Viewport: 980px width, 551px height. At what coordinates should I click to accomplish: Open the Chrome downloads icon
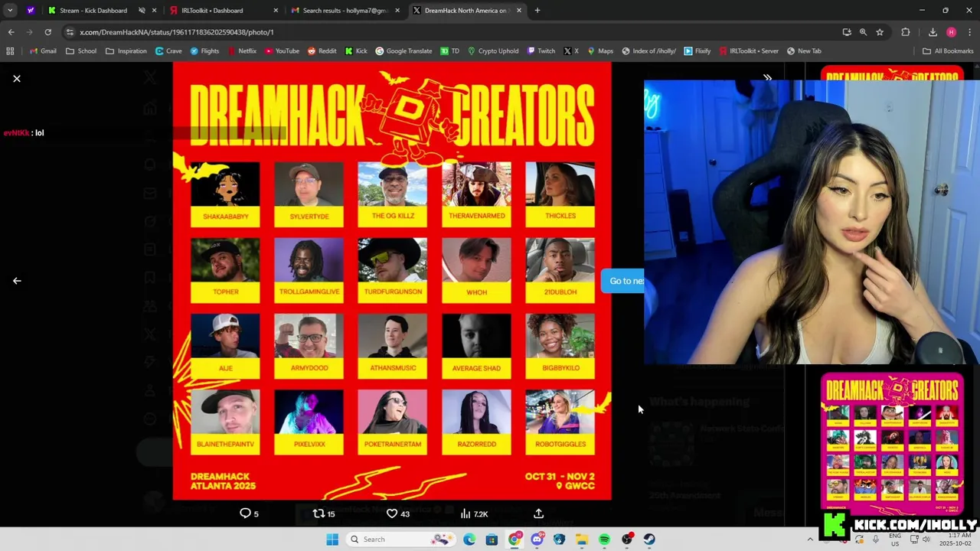tap(933, 32)
